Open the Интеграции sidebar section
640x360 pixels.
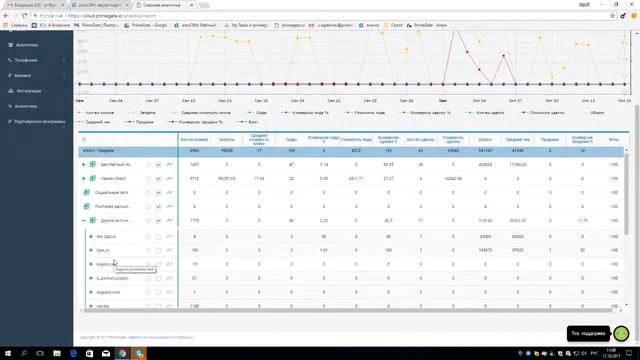29,91
